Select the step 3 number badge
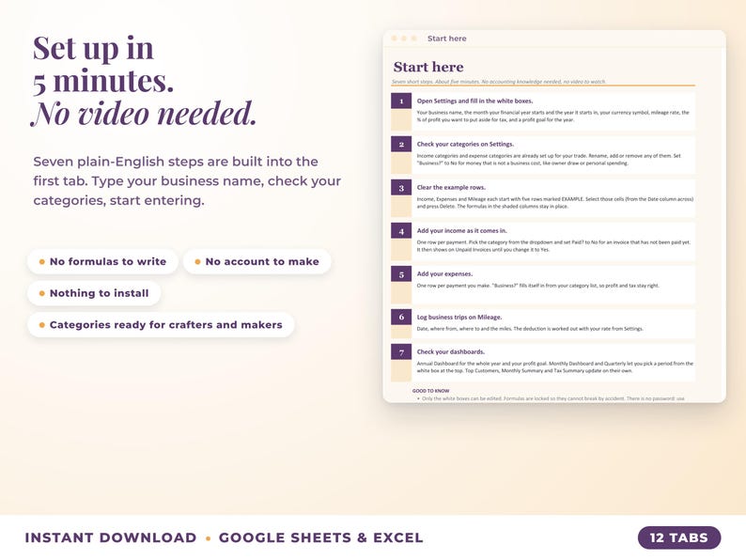The image size is (746, 560). (401, 188)
